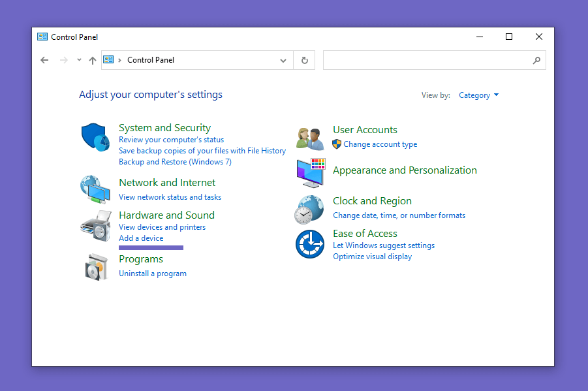
Task: Click in the Control Panel search box
Action: (x=427, y=60)
